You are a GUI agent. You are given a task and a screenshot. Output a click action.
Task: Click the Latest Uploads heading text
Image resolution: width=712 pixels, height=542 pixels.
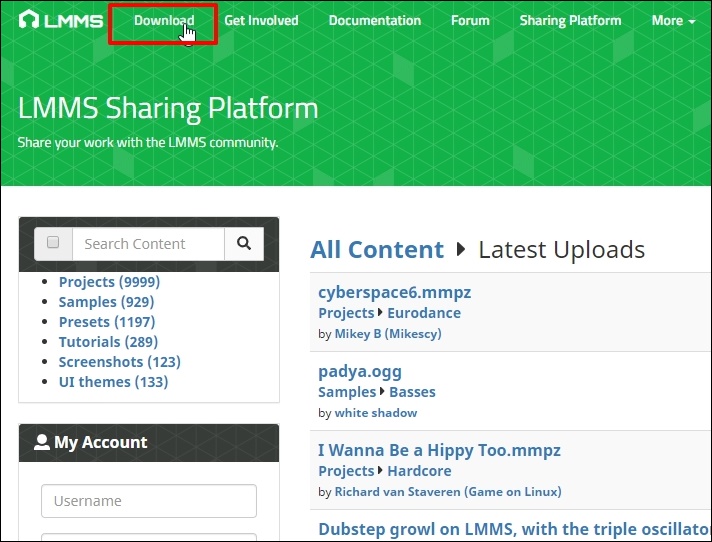click(x=562, y=249)
